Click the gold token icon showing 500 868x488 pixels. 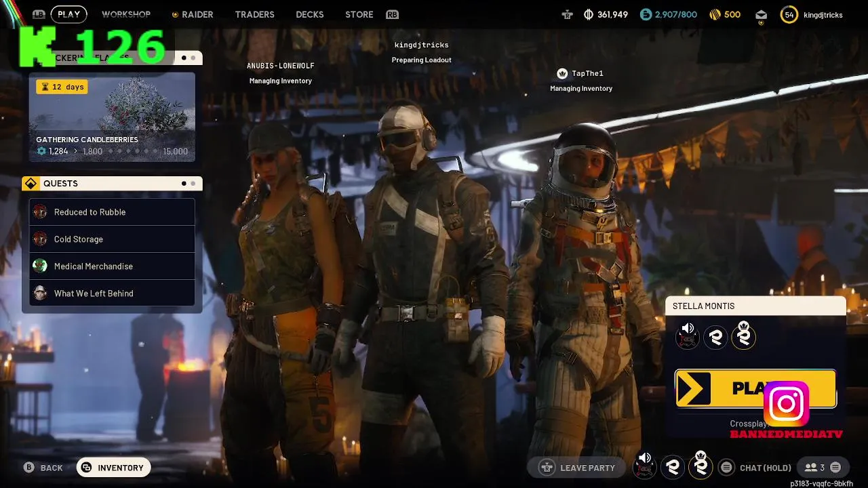click(715, 14)
